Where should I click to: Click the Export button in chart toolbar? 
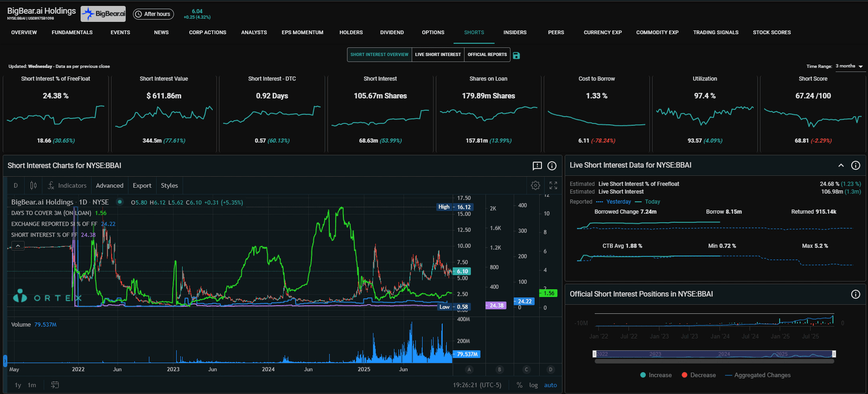click(x=142, y=186)
